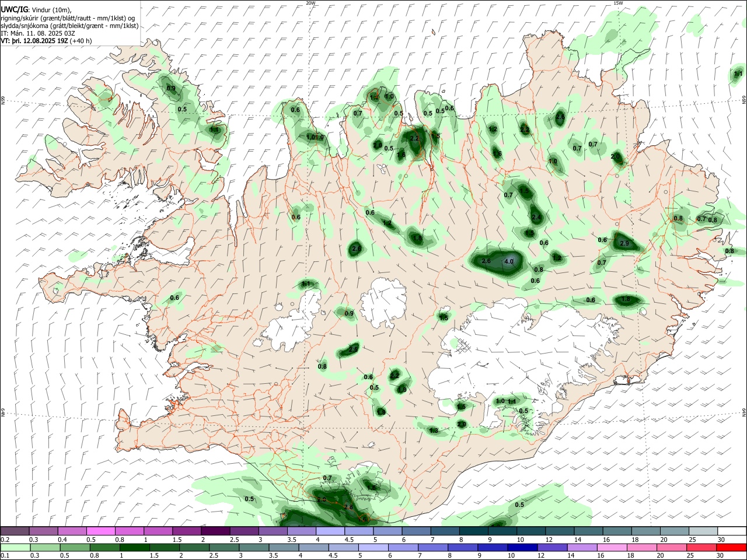Click the "UWC/IG: Vindur (10m)" title text
Viewport: 747px width, 560px height.
pos(36,10)
